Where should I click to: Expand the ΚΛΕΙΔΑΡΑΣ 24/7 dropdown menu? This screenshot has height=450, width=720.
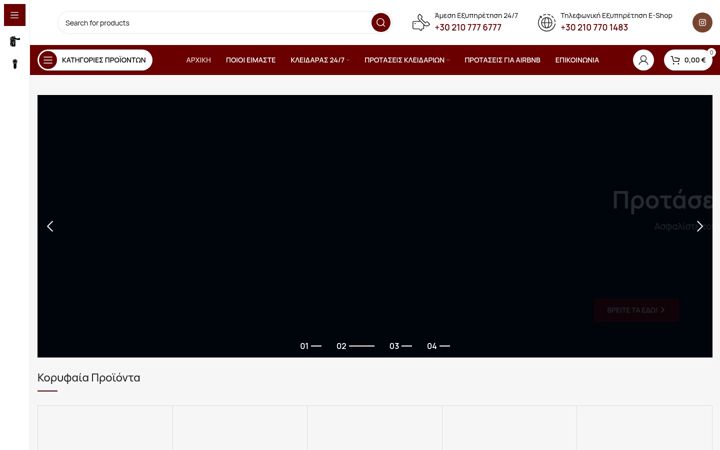point(320,60)
